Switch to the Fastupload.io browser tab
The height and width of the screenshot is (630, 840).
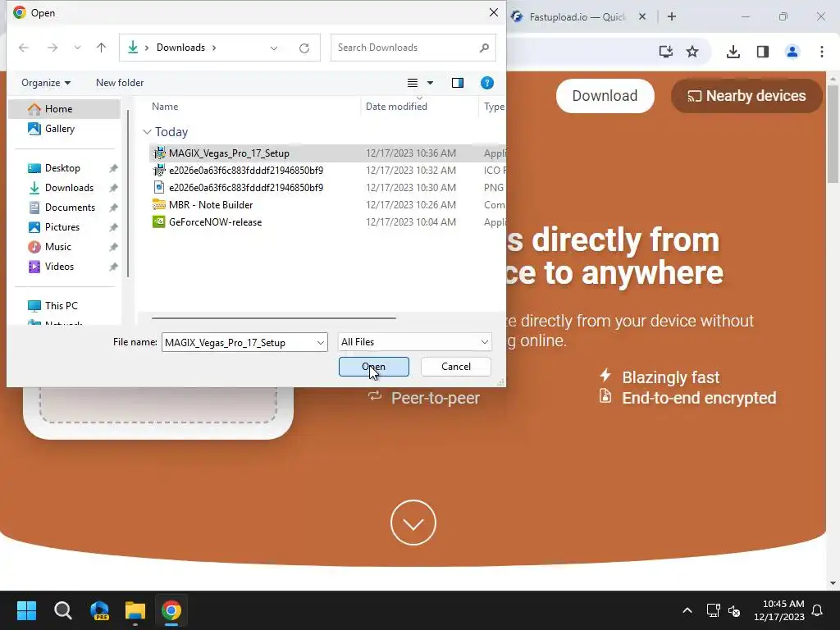click(x=577, y=17)
